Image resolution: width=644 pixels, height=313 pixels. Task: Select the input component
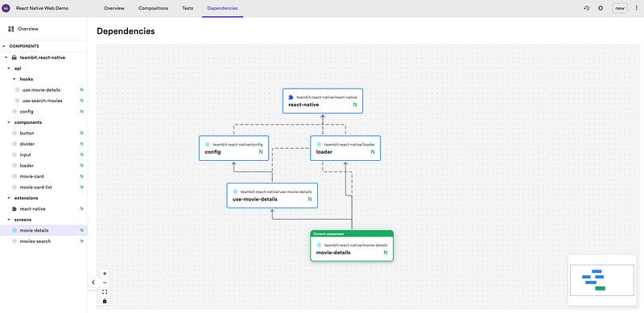(43, 154)
